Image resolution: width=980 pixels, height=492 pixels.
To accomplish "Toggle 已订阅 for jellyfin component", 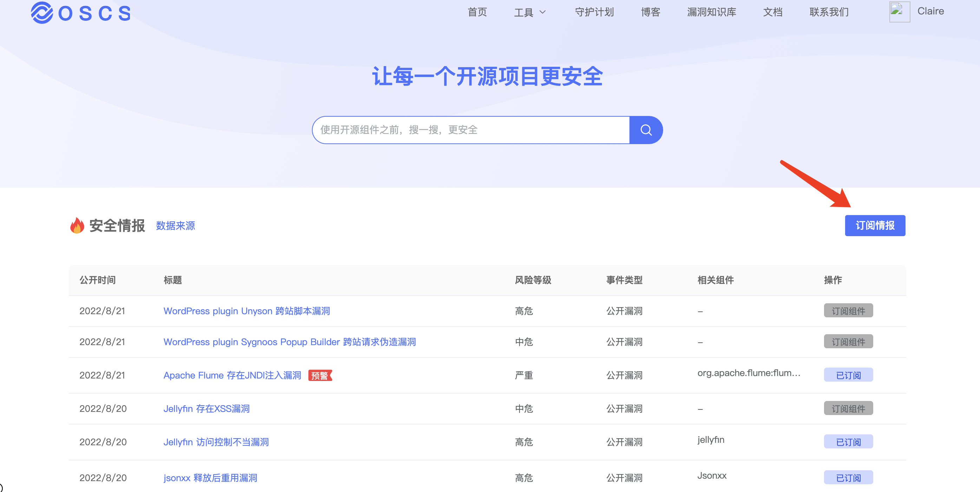I will click(848, 442).
